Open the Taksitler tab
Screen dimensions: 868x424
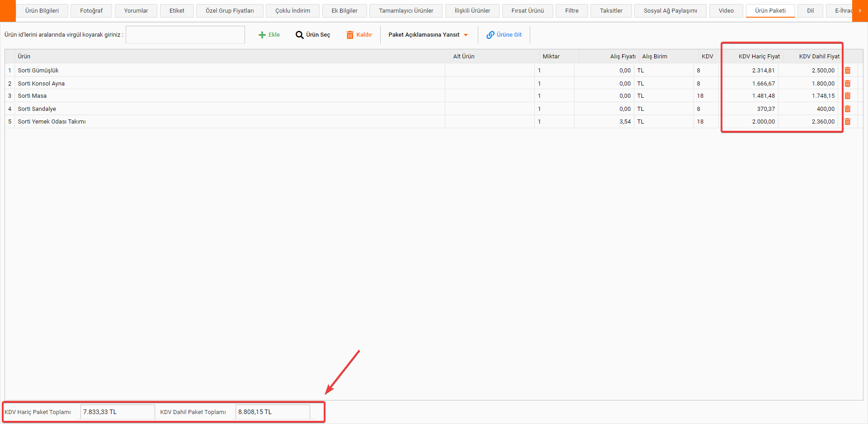tap(611, 11)
